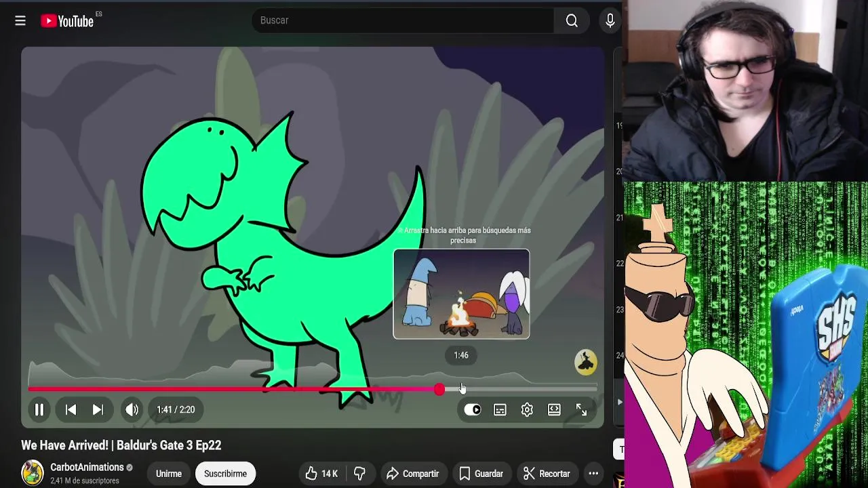Screen dimensions: 868x488
Task: Click the Compartir share button
Action: point(412,474)
